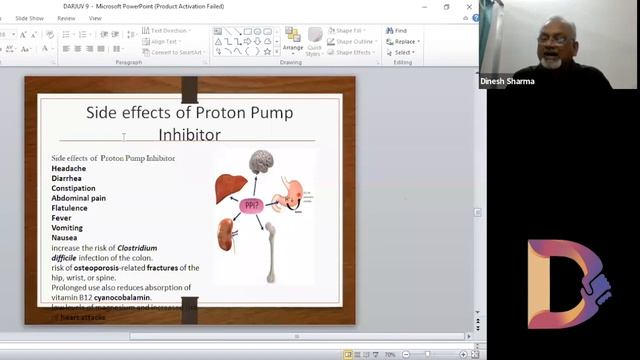This screenshot has width=640, height=360.
Task: Open PowerPoint Help icon
Action: [476, 18]
